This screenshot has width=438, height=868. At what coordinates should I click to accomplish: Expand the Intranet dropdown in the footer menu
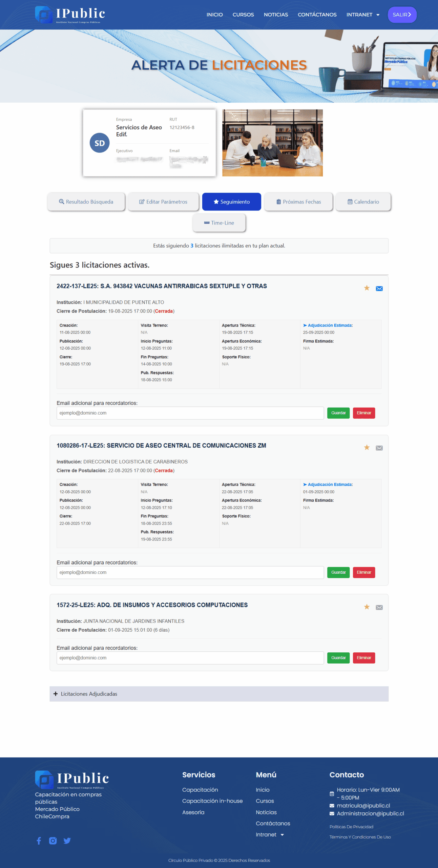(x=270, y=834)
